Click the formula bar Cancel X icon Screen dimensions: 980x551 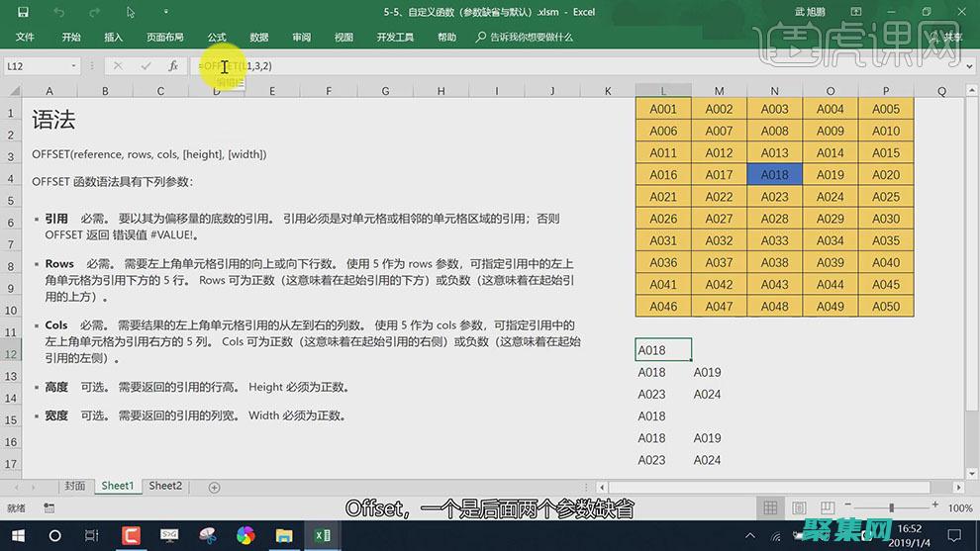pos(118,65)
